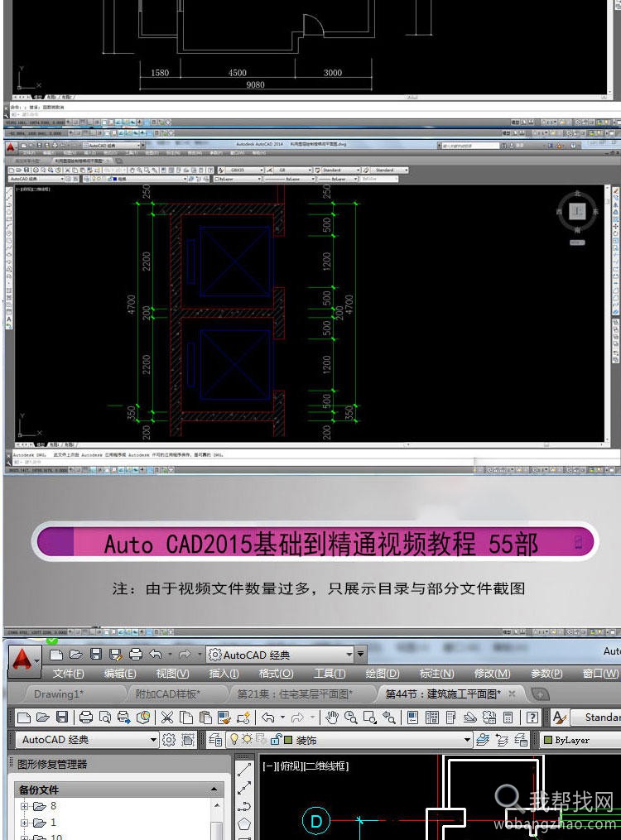Click the new drawing tab plus button
Viewport: 621px width, 840px height.
[x=540, y=694]
